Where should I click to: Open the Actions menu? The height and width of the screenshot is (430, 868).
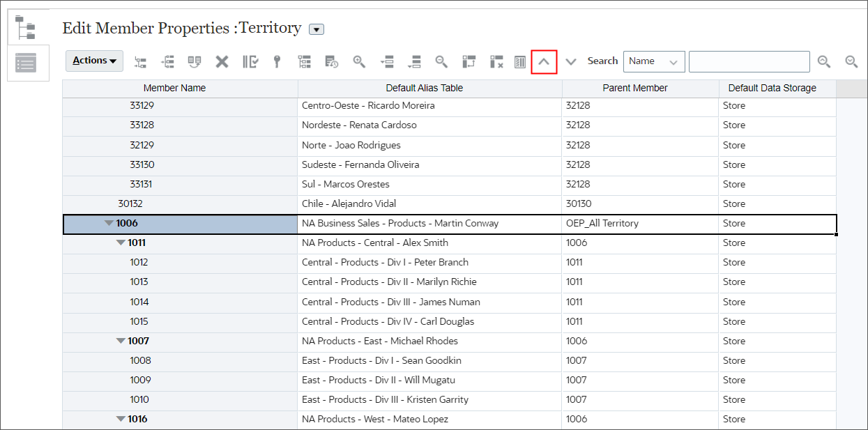[x=93, y=61]
